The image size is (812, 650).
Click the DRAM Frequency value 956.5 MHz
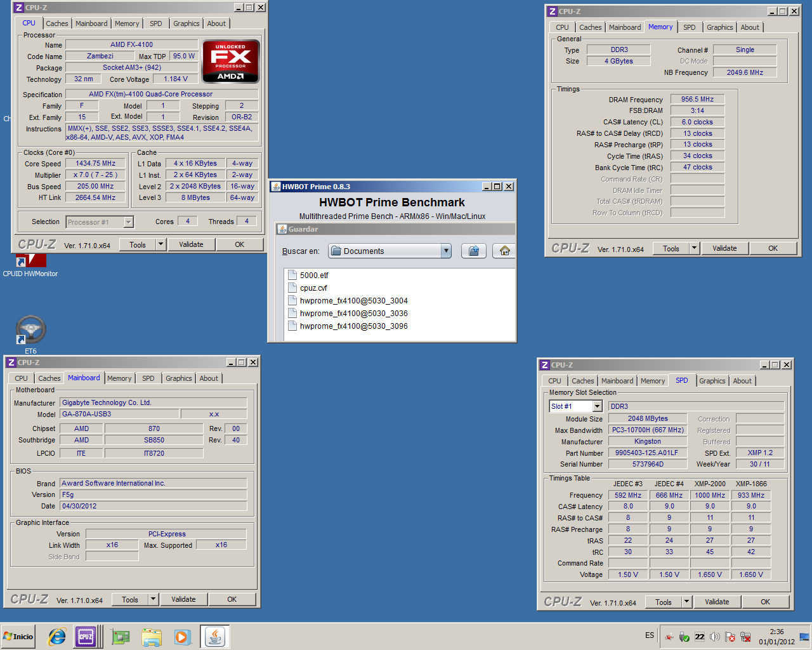point(697,99)
